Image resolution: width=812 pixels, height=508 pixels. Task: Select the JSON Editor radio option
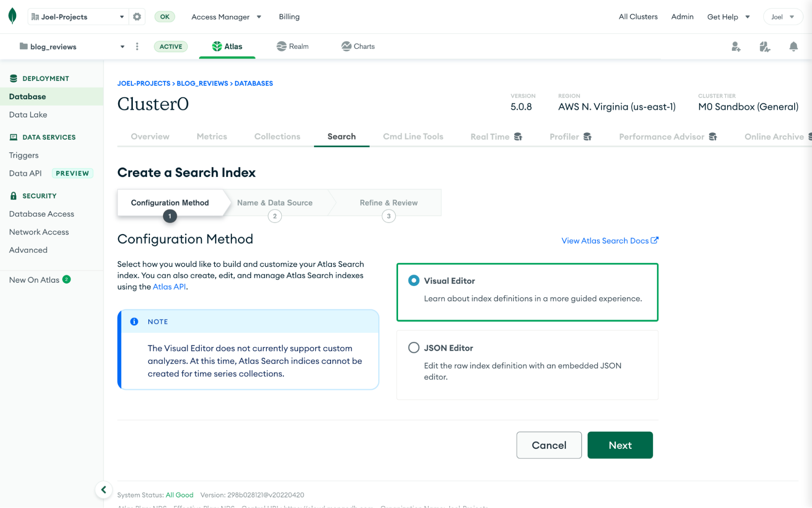414,347
